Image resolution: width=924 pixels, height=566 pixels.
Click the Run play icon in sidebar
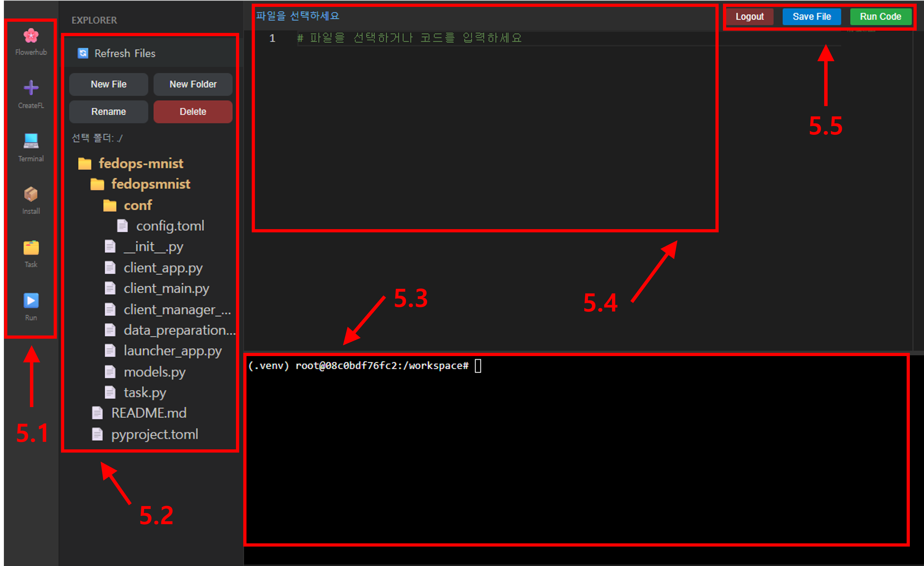[x=31, y=301]
